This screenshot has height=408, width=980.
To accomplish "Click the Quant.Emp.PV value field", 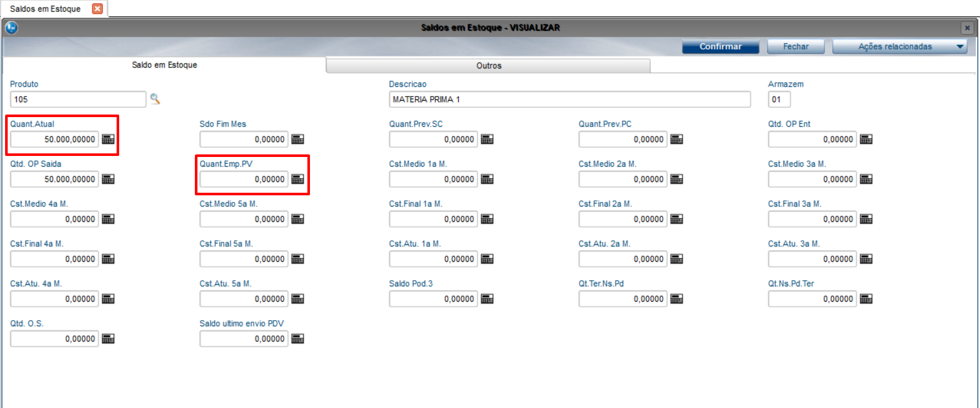I will 244,179.
